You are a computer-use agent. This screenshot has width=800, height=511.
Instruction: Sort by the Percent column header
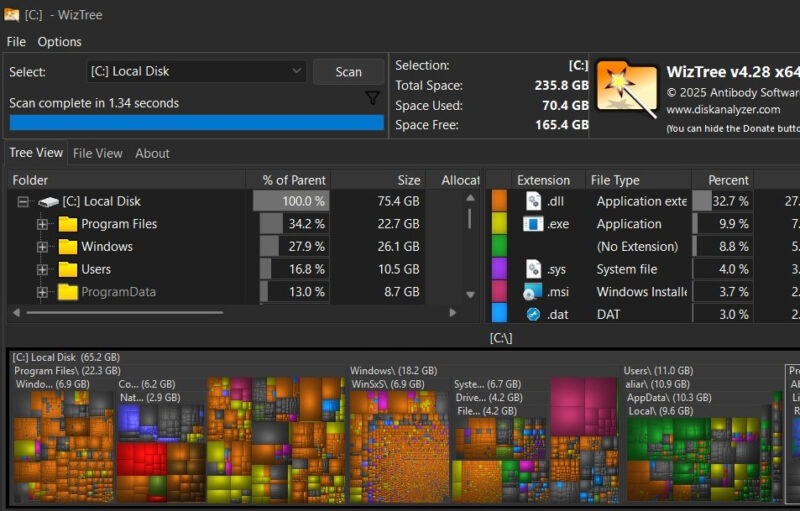[x=722, y=180]
